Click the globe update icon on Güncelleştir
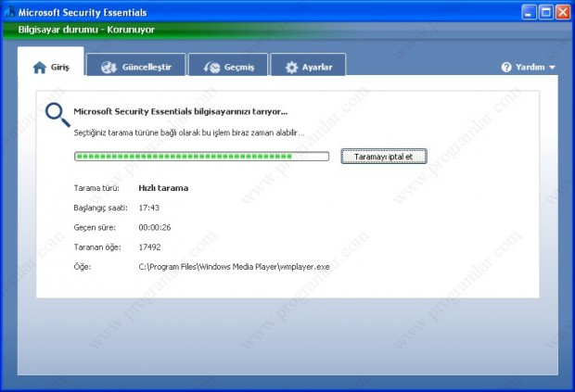575x392 pixels. click(x=109, y=68)
